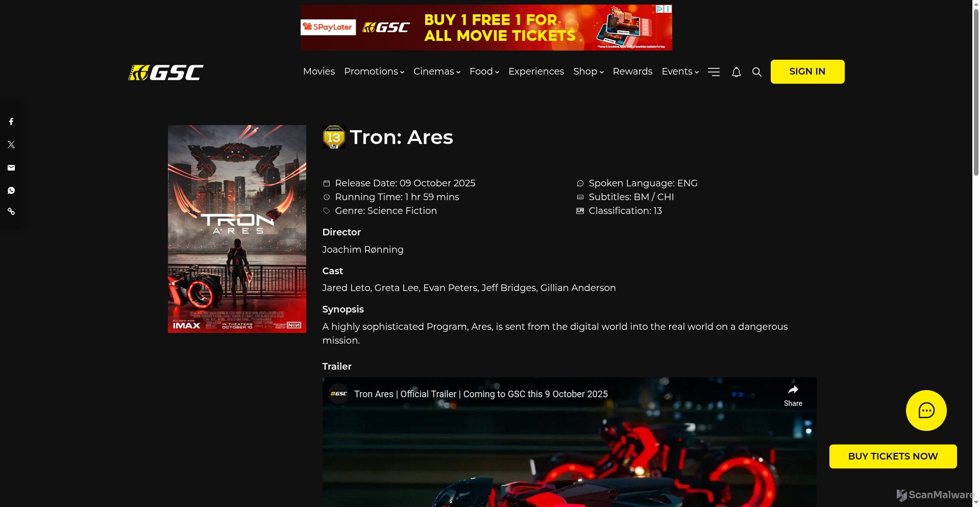
Task: Open the Rewards page
Action: tap(632, 71)
